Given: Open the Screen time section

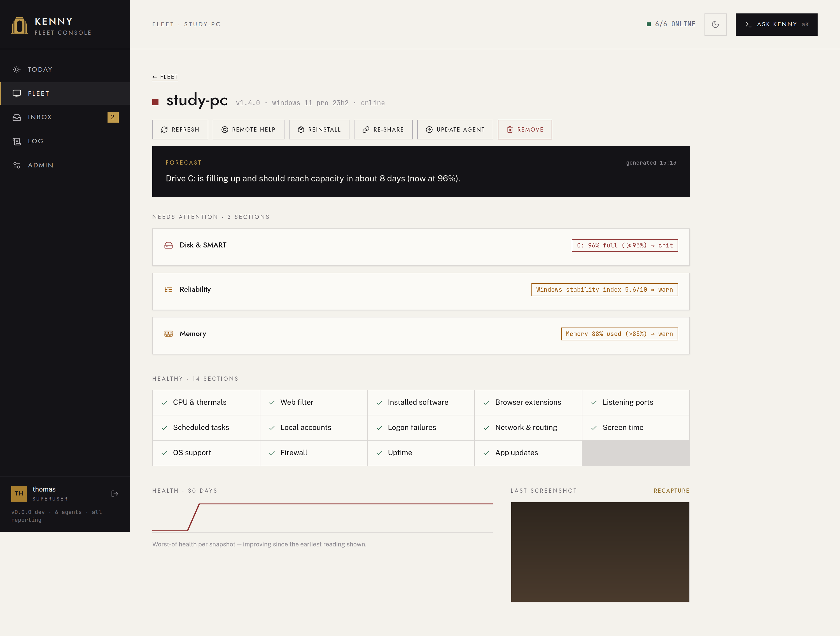Looking at the screenshot, I should [x=636, y=427].
